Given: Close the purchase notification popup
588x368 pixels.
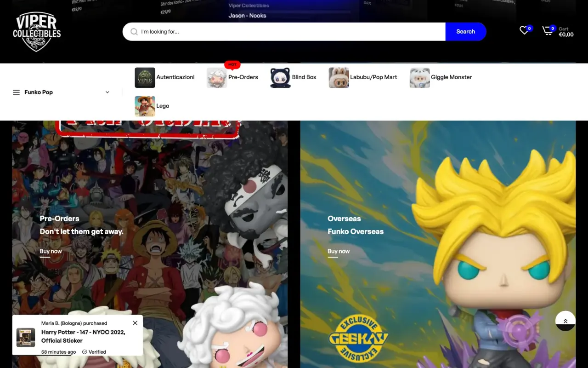Looking at the screenshot, I should 135,323.
